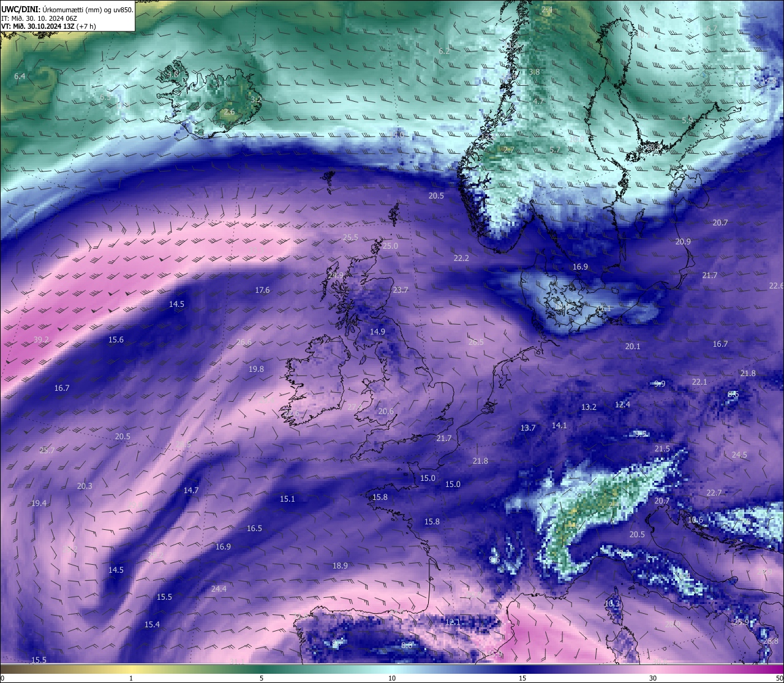The image size is (784, 683).
Task: Click the 23.7 value east of Scotland
Action: click(x=400, y=290)
